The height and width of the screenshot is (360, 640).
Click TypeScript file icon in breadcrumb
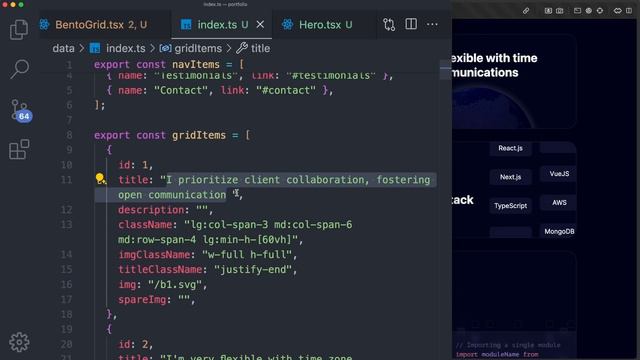point(95,48)
